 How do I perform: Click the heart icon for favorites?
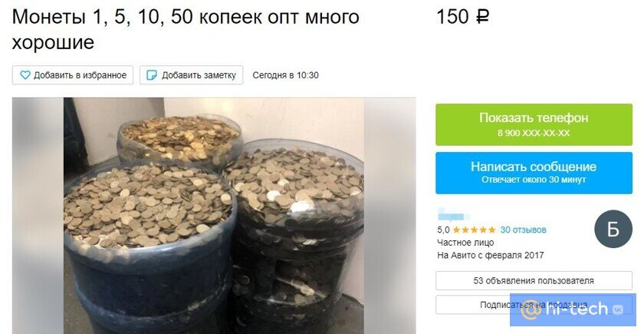25,75
